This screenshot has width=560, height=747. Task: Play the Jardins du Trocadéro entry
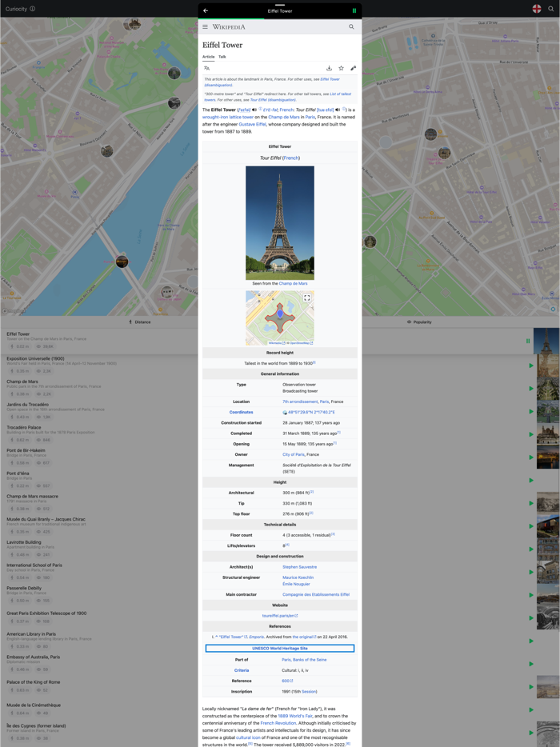531,412
